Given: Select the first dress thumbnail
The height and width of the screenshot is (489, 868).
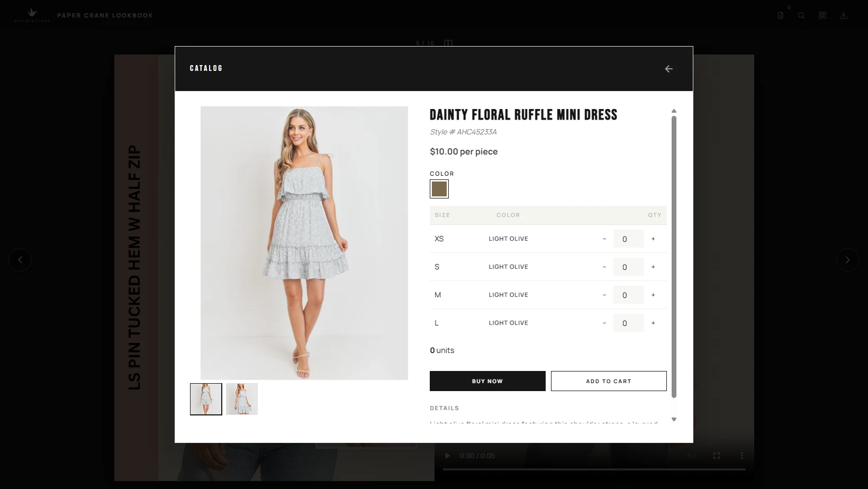Looking at the screenshot, I should point(206,399).
